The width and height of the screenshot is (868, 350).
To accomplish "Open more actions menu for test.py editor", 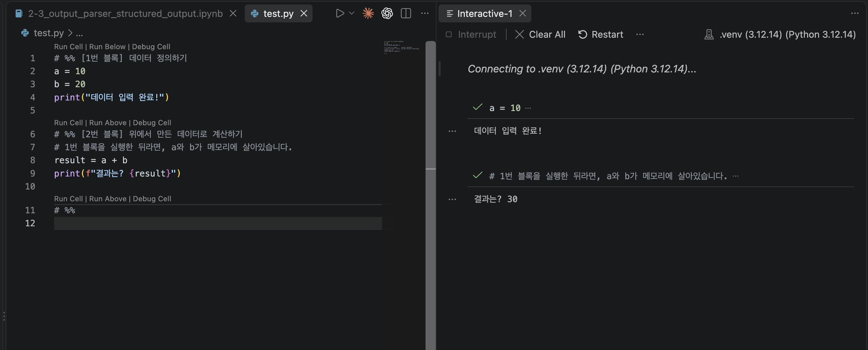I will point(425,14).
